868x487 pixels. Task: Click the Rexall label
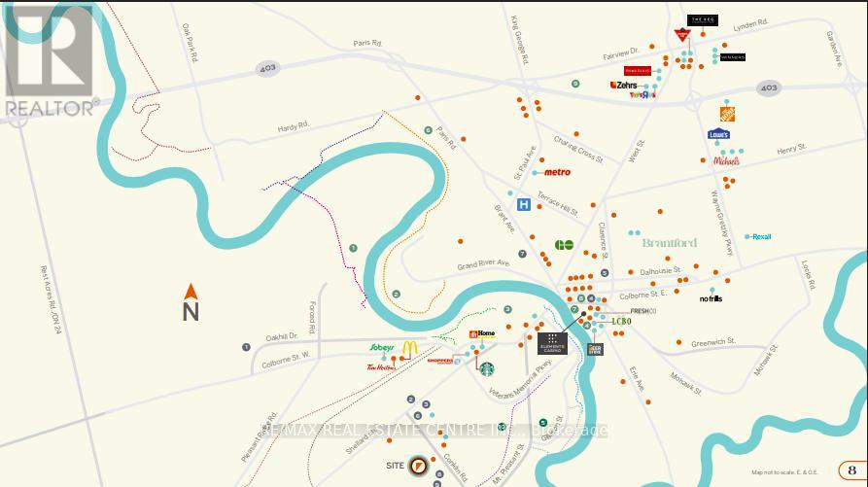pos(762,236)
